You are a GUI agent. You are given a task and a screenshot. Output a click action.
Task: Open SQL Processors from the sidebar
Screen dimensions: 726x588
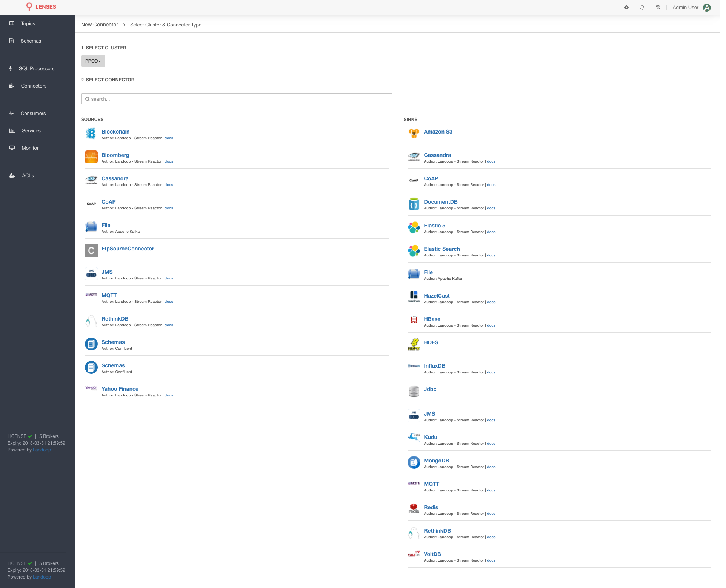36,68
